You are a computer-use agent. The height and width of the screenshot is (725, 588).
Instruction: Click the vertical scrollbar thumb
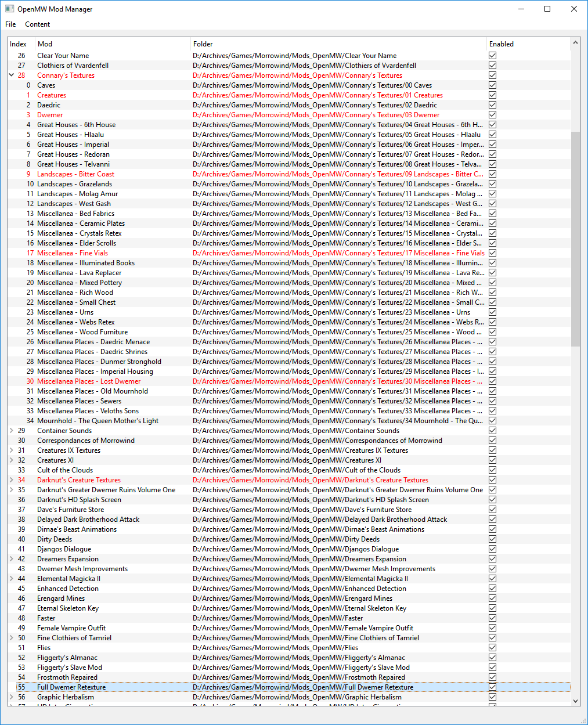click(x=576, y=239)
